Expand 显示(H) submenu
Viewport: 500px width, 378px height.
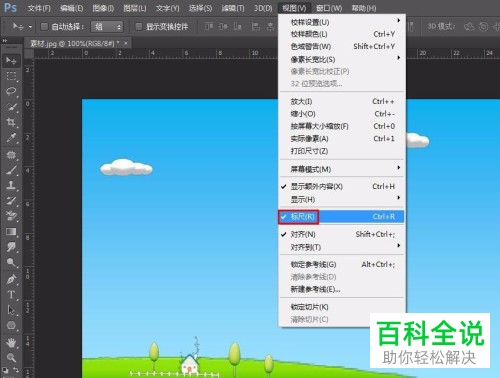[342, 199]
